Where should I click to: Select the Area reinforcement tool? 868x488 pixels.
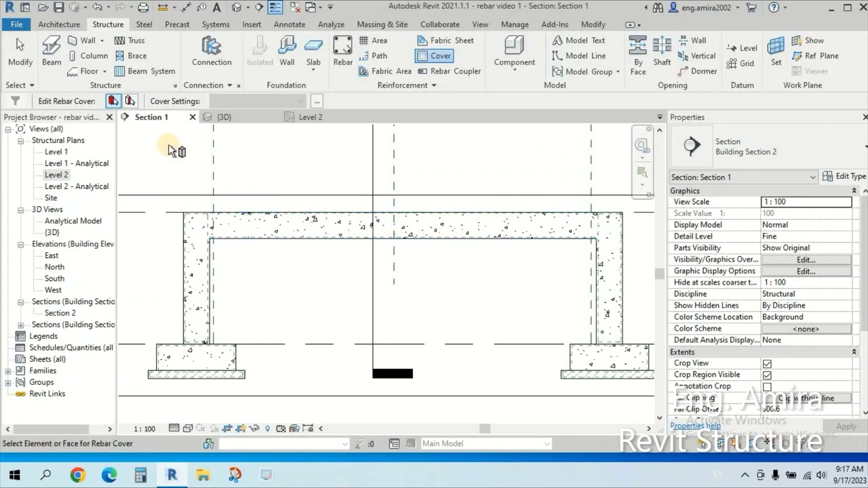pos(373,41)
